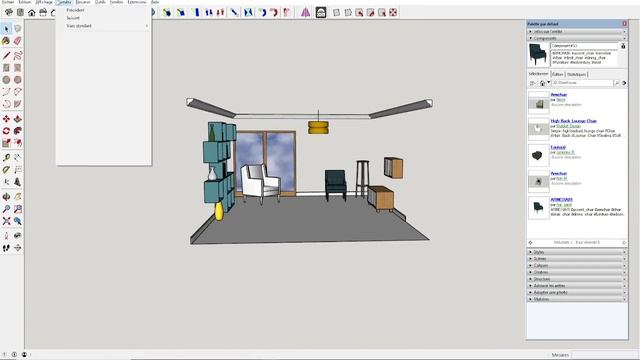Activate the Walk footprints tool
The image size is (640, 360).
click(6, 248)
